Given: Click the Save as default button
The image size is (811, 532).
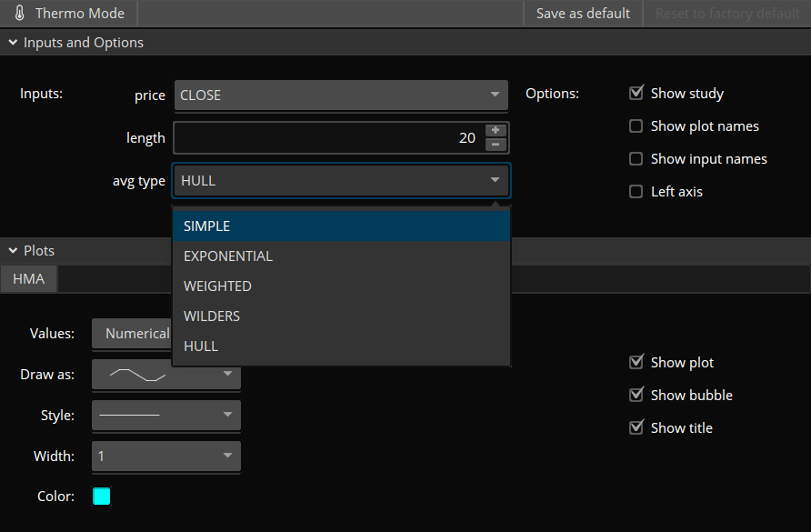Looking at the screenshot, I should tap(583, 14).
